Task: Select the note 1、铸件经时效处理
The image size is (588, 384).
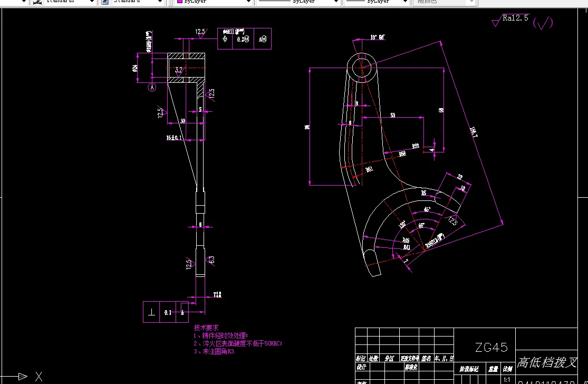Action: coord(221,335)
